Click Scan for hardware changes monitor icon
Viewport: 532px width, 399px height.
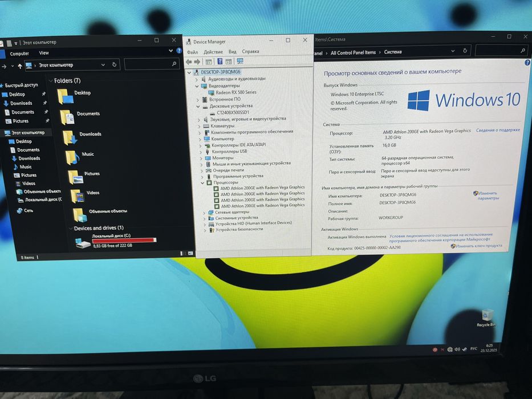click(x=240, y=61)
